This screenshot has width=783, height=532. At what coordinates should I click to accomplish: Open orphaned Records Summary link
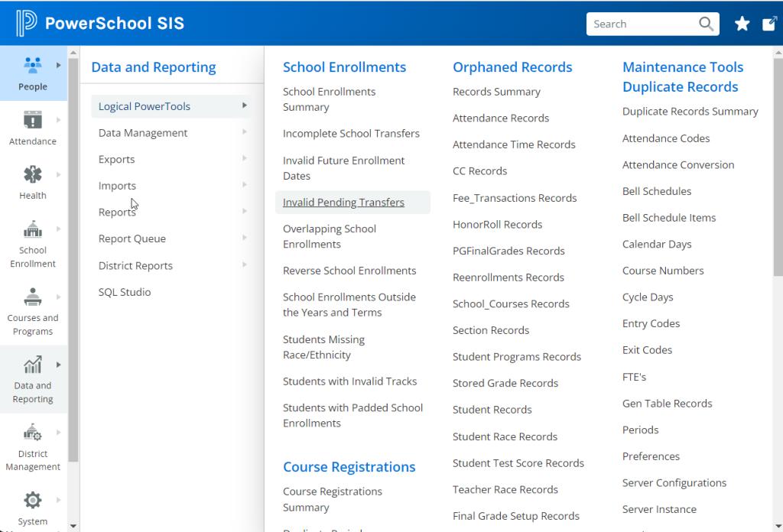click(x=496, y=92)
